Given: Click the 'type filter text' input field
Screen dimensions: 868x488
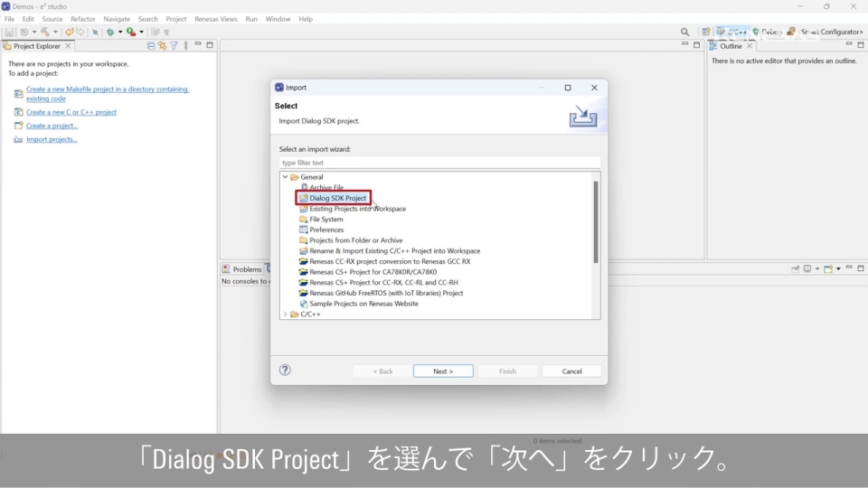Looking at the screenshot, I should (x=439, y=163).
